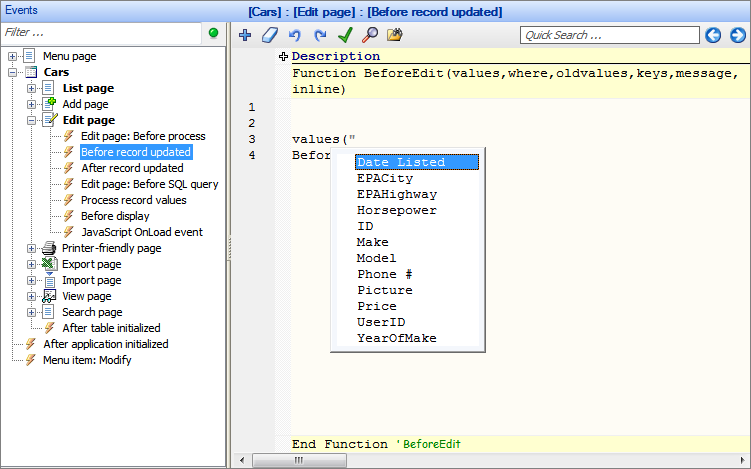This screenshot has height=469, width=751.
Task: Expand the Menu page node
Action: click(x=12, y=57)
